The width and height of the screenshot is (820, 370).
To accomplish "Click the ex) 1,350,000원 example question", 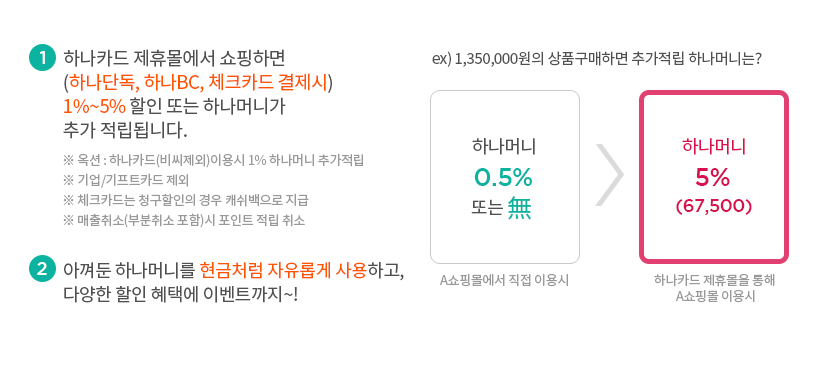I will tap(597, 58).
